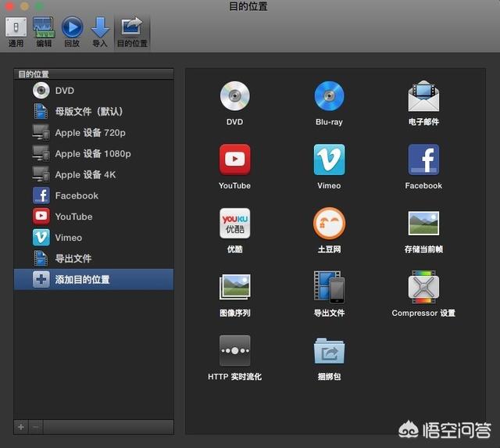Viewport: 500px width, 448px height.
Task: Choose the 电子邮件 envelope icon
Action: pos(423,96)
